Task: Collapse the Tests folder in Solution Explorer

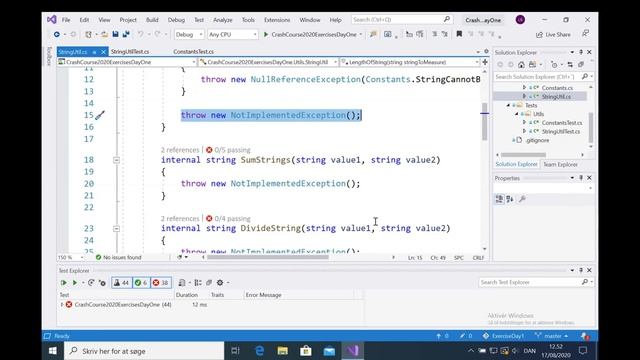Action: [508, 105]
